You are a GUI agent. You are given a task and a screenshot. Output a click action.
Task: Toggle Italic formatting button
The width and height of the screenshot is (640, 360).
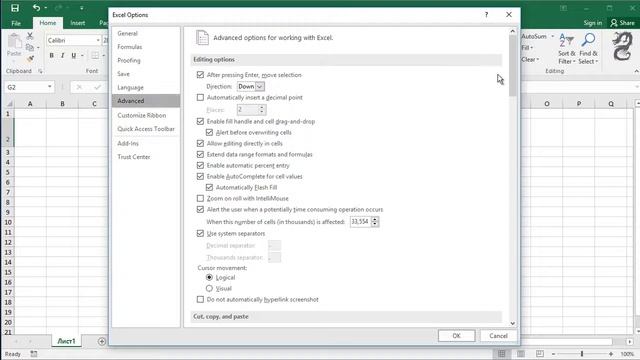point(62,56)
